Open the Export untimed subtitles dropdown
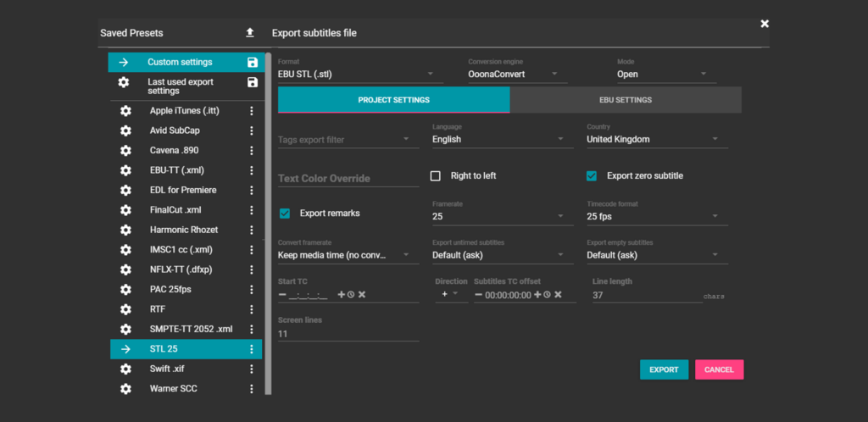Screen dimensions: 868x422 coord(503,255)
